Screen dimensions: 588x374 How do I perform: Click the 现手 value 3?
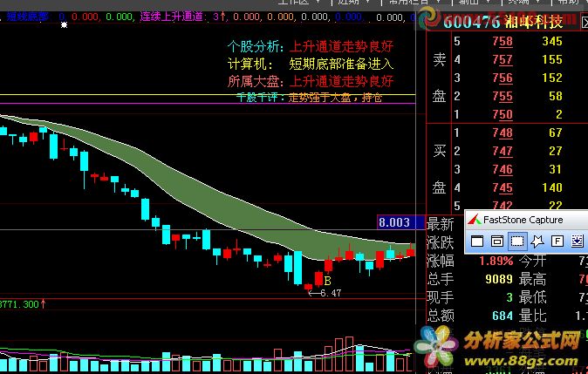pos(509,297)
